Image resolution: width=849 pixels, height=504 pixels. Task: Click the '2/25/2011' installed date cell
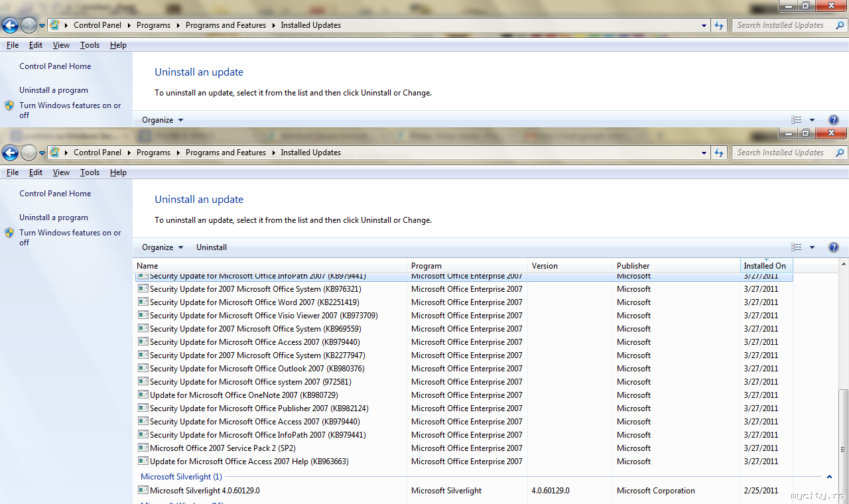pos(761,491)
